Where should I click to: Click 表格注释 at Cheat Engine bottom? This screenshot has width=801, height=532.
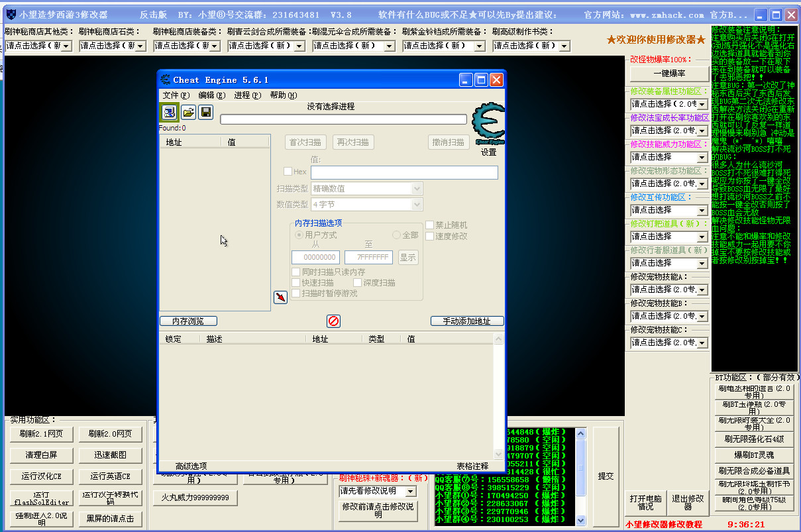point(472,466)
